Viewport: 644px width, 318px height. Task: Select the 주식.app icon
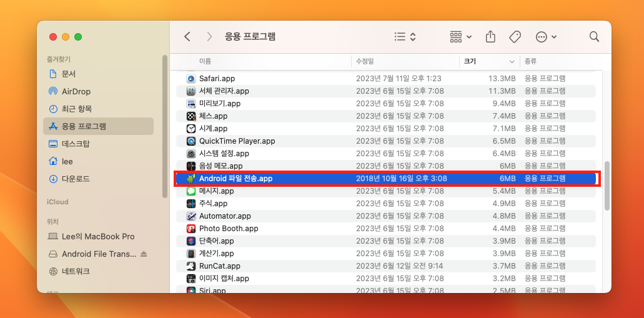191,204
